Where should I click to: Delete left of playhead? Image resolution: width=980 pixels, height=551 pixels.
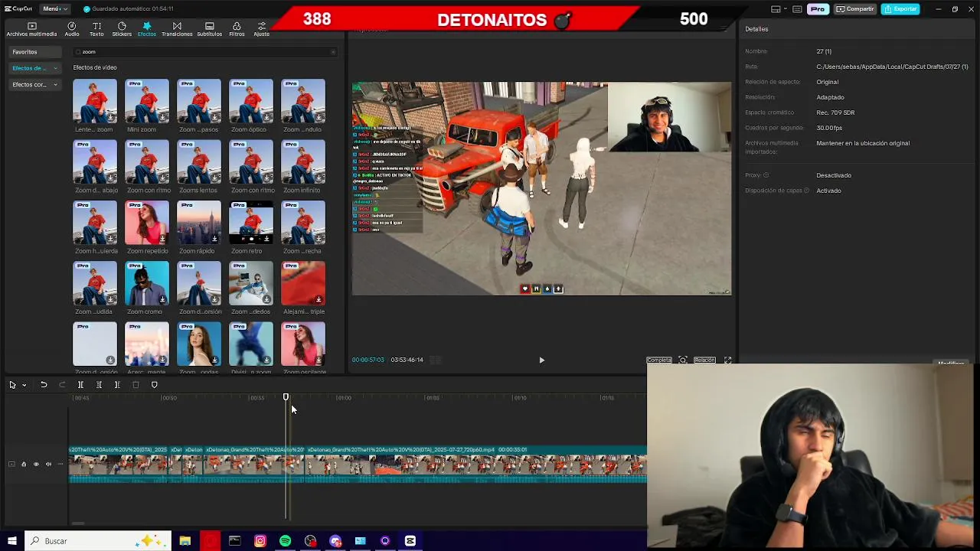99,385
